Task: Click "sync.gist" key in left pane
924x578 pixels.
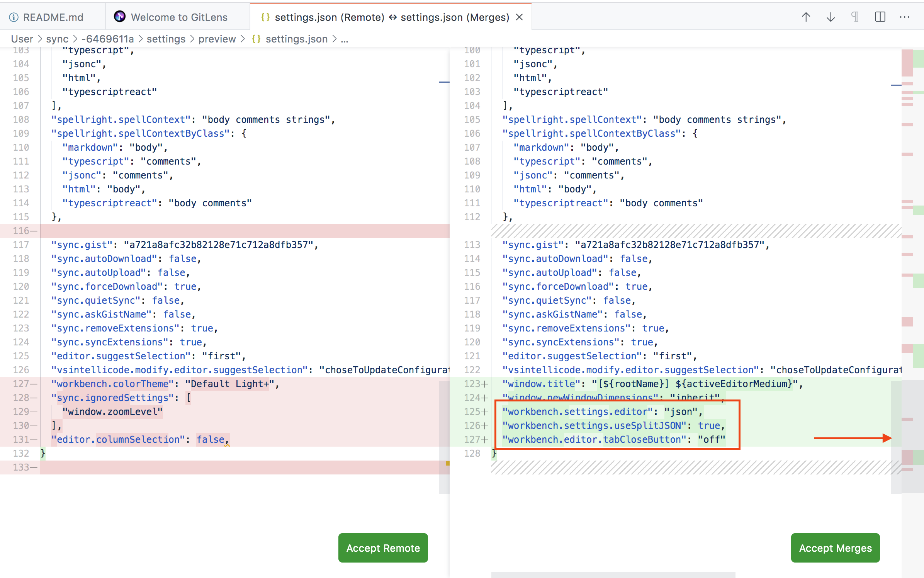Action: click(82, 245)
